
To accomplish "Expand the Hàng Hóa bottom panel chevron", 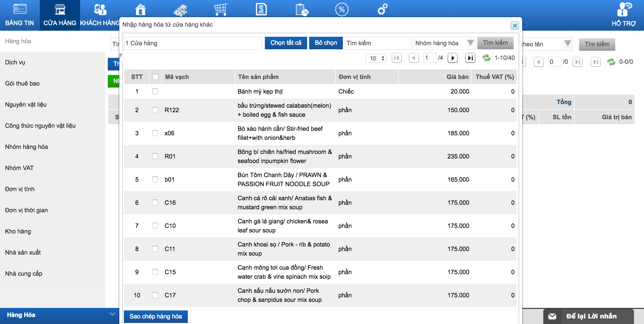I will (x=112, y=314).
